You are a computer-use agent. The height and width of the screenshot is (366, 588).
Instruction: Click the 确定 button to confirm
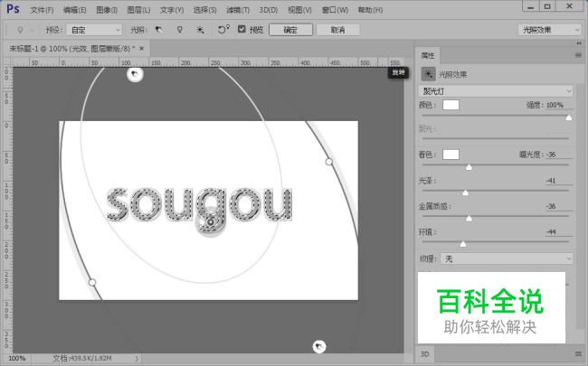click(290, 30)
